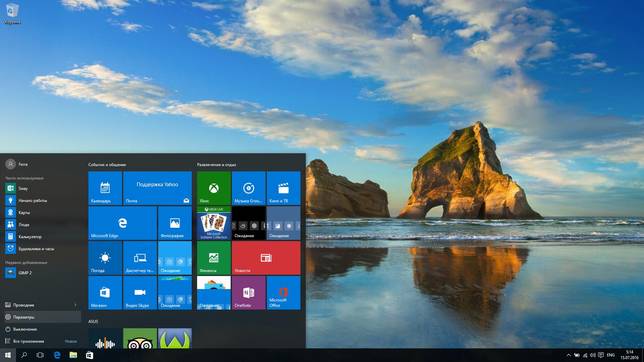Open the Weather (Погода) tile
The width and height of the screenshot is (644, 362).
(x=105, y=258)
